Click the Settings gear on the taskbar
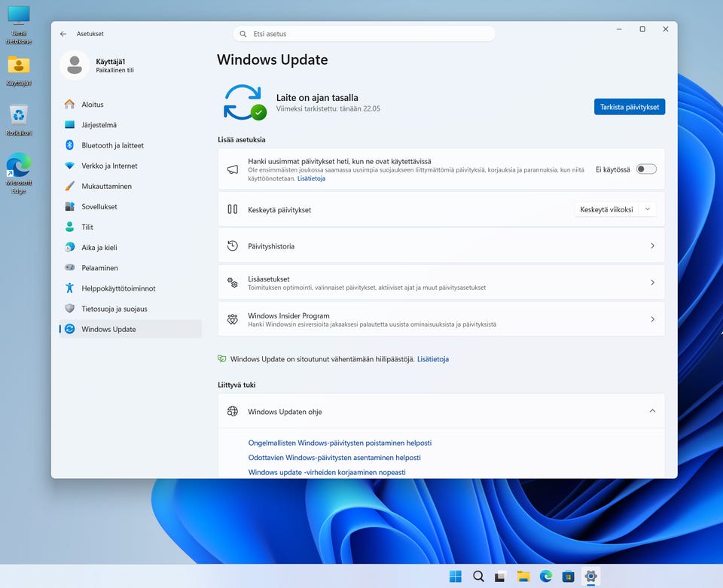723x588 pixels. (x=590, y=576)
